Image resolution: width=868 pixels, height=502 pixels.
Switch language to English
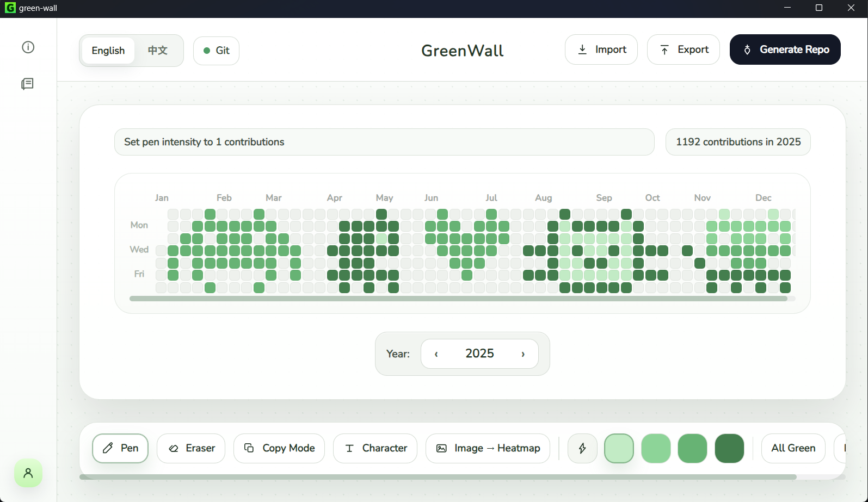tap(108, 51)
